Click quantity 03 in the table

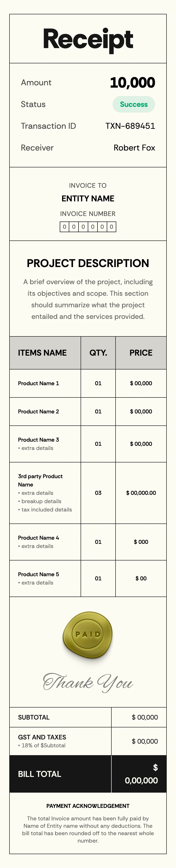pos(98,493)
